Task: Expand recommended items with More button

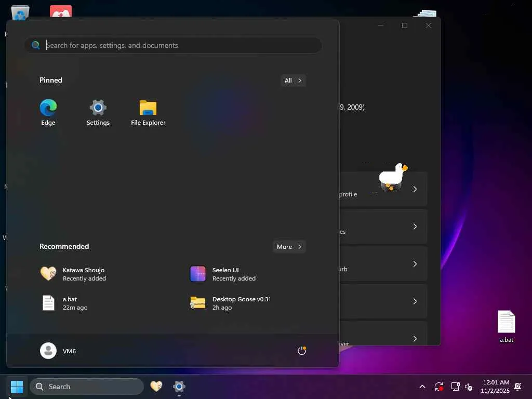Action: click(x=289, y=247)
